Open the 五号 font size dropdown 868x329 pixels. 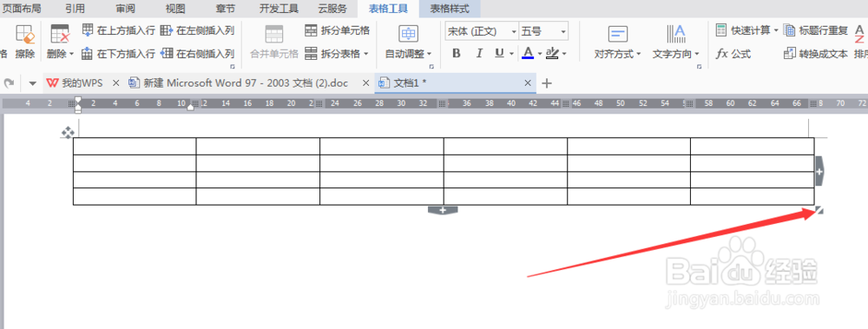tap(563, 31)
